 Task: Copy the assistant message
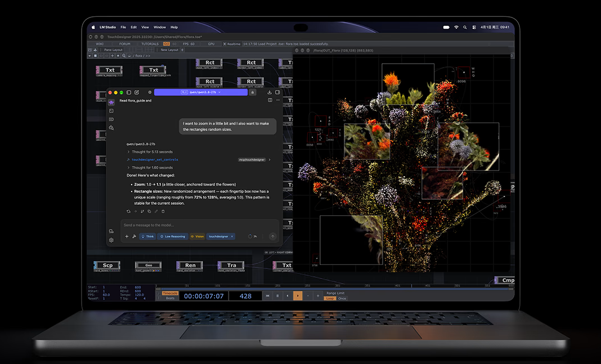149,211
